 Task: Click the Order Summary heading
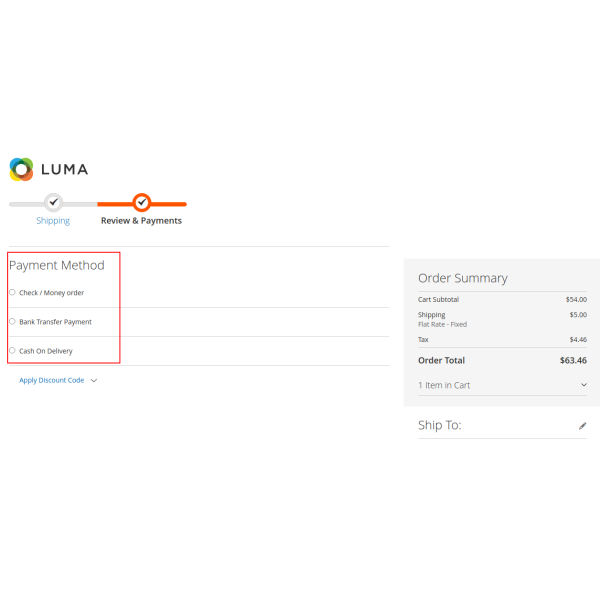[462, 278]
